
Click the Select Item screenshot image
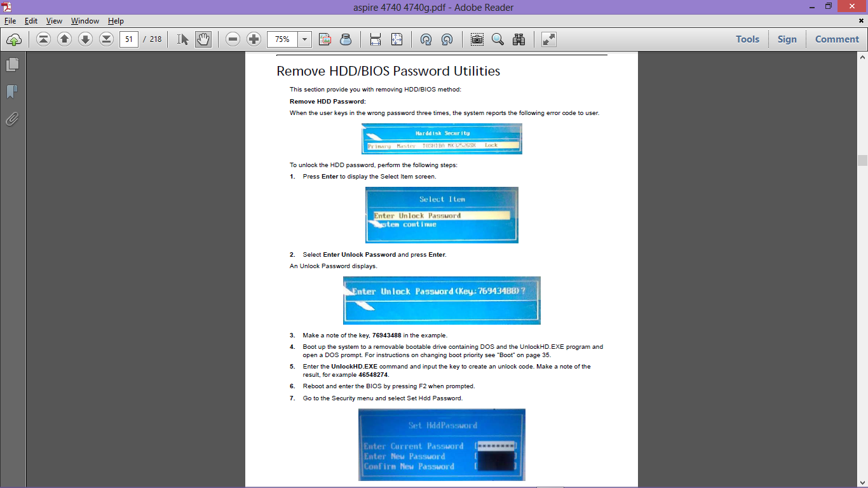click(442, 215)
